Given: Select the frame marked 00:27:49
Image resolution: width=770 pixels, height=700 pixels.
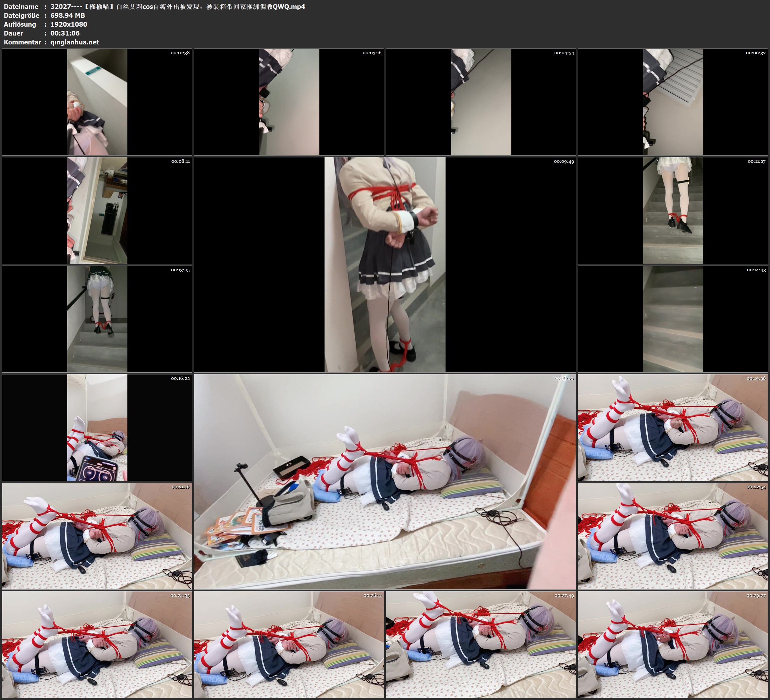Looking at the screenshot, I should tap(481, 644).
